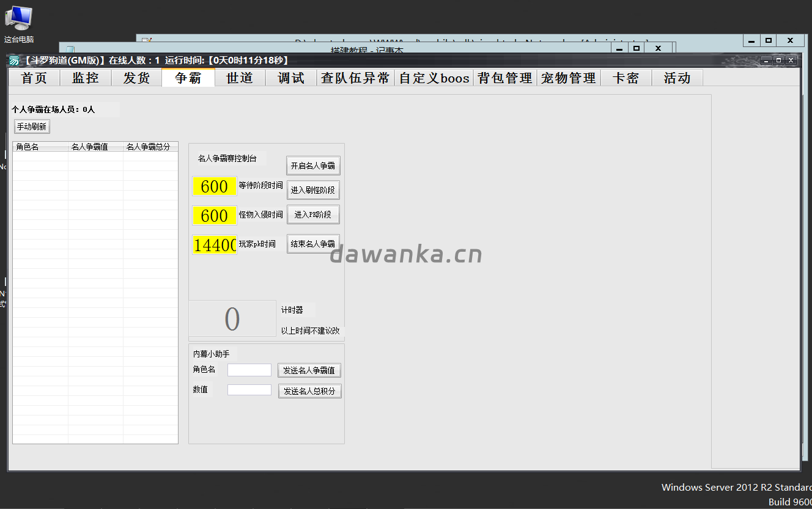This screenshot has height=509, width=812.
Task: Open the 这台电脑 desktop icon
Action: pos(18,18)
